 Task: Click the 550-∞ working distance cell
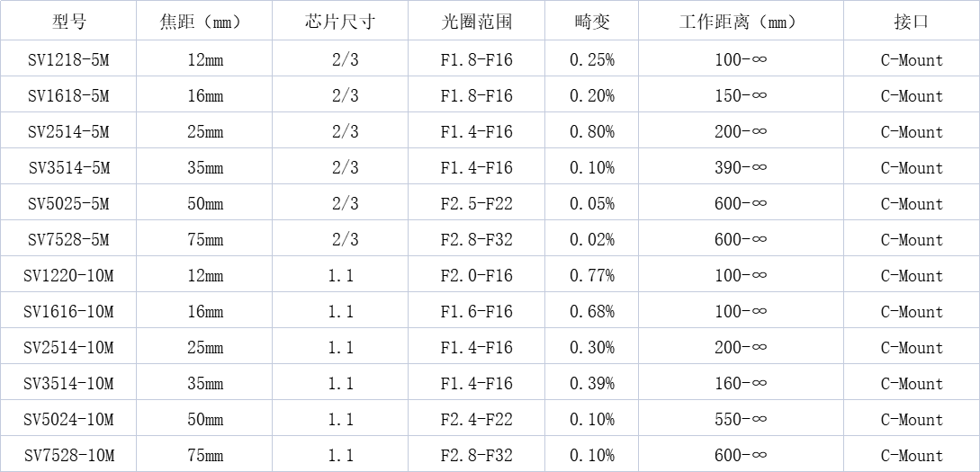coord(742,419)
